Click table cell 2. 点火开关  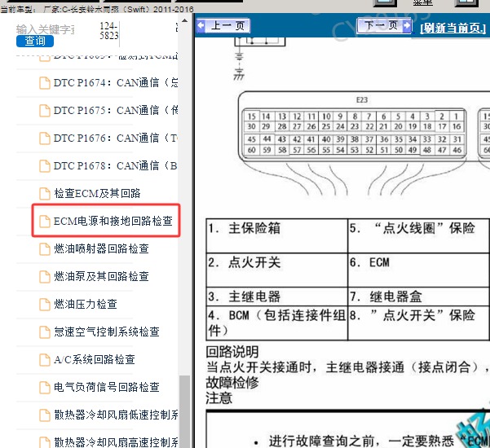pos(277,270)
